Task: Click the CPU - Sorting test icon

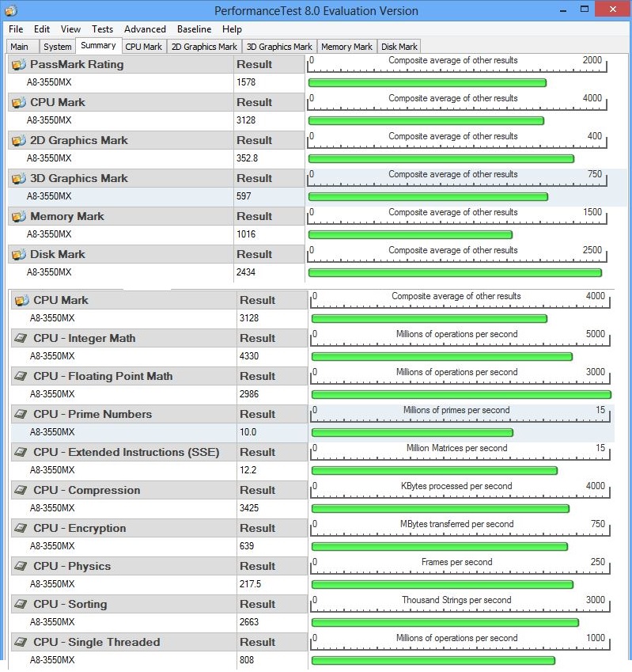Action: pyautogui.click(x=21, y=604)
